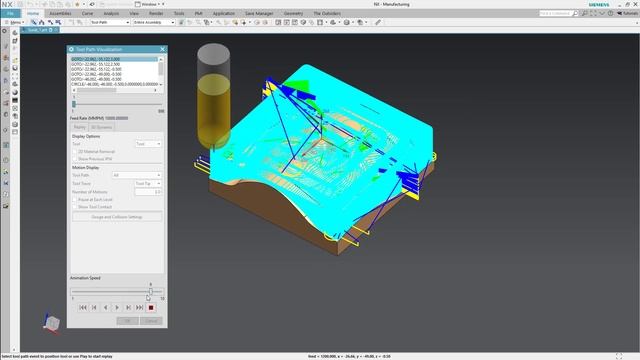
Task: Click the motion list's scroll-right arrow
Action: coord(155,90)
